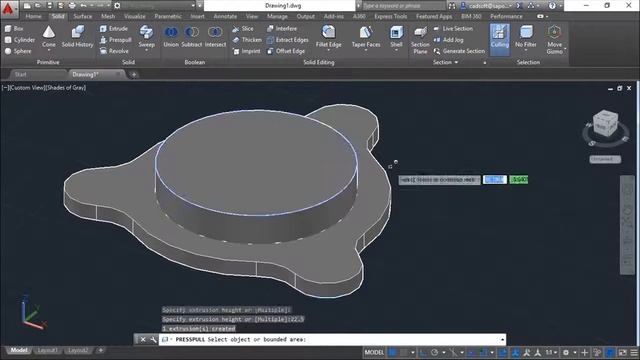Screen dimensions: 640x360
Task: Activate the Fillet Edge tool
Action: pos(328,36)
